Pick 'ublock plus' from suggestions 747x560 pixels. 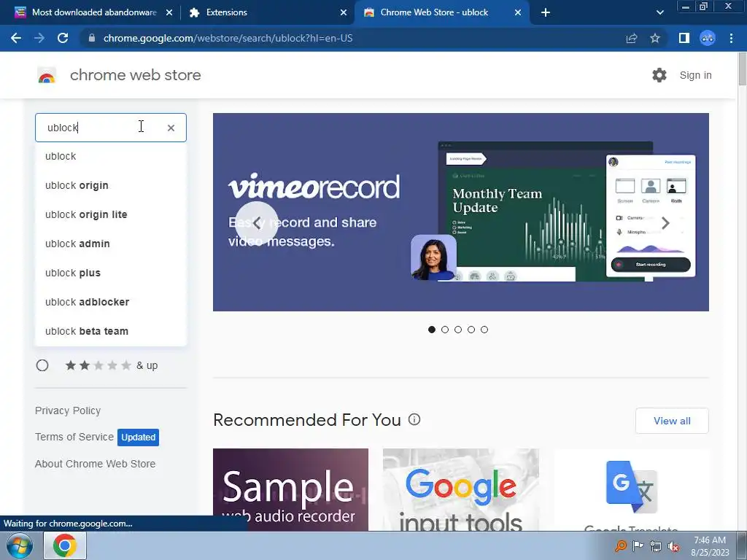pyautogui.click(x=111, y=273)
